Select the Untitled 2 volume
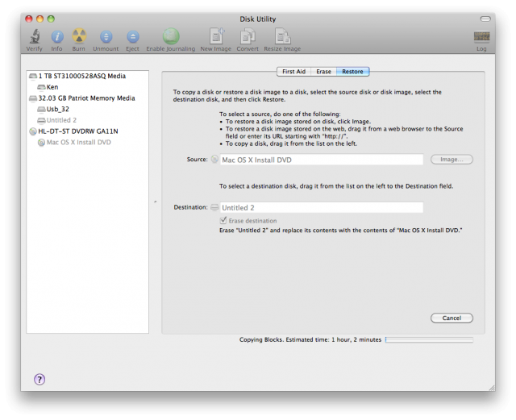The width and height of the screenshot is (516, 420). 87,120
